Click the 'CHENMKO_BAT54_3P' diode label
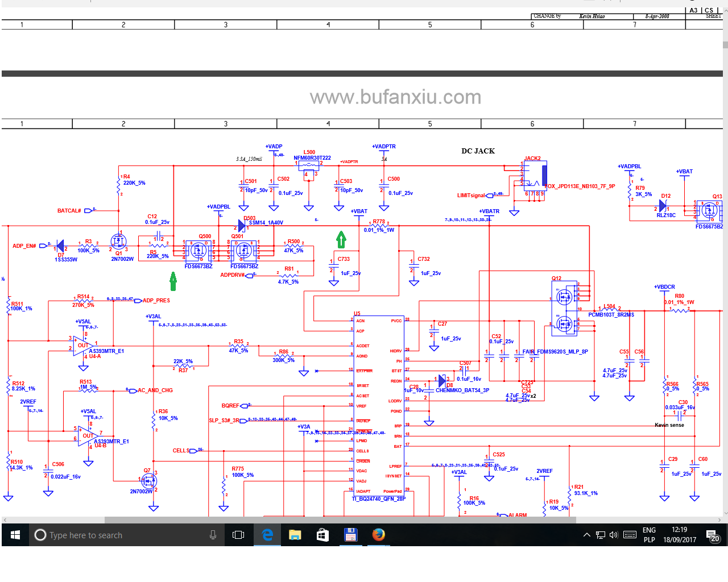Viewport: 728px width, 582px height. (462, 390)
